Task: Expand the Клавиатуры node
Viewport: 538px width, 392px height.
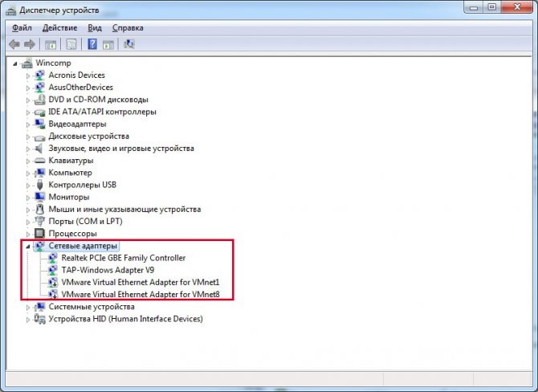Action: click(28, 161)
